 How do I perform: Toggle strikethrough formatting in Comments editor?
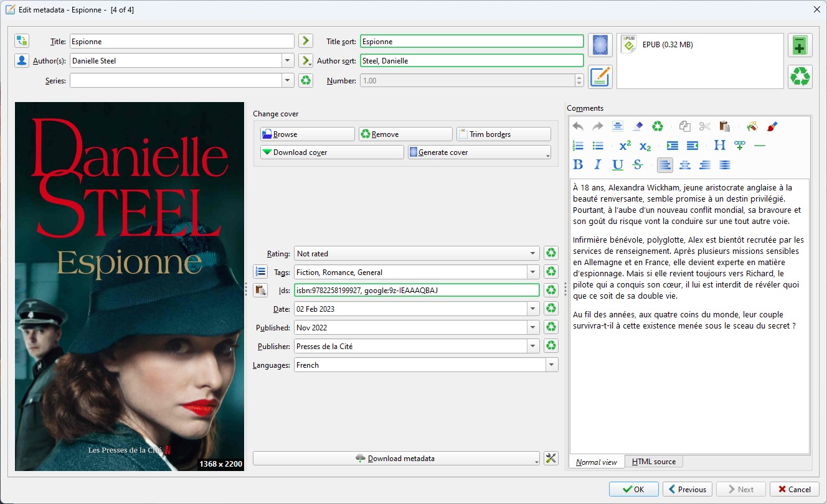[637, 165]
